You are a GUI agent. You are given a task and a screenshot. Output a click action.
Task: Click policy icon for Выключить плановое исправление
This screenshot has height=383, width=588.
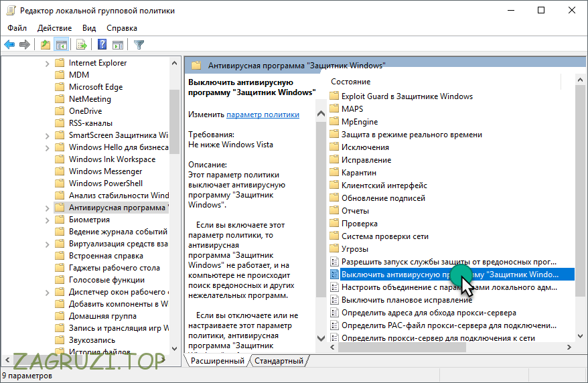tap(334, 300)
